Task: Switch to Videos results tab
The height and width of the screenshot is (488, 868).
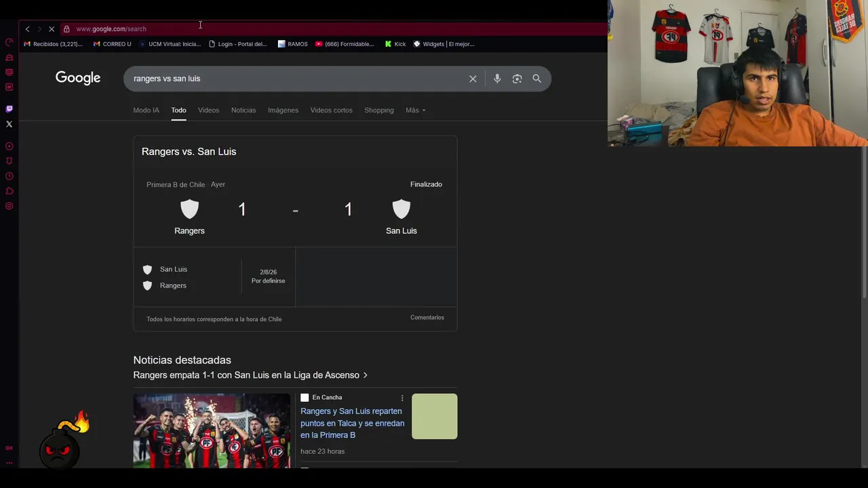Action: [208, 110]
